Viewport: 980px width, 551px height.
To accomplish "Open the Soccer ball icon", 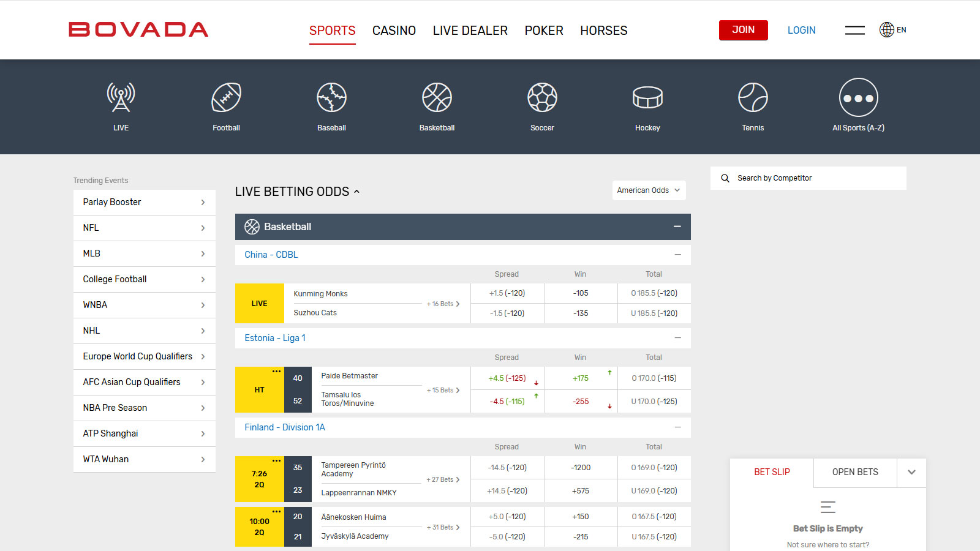I will pos(542,98).
